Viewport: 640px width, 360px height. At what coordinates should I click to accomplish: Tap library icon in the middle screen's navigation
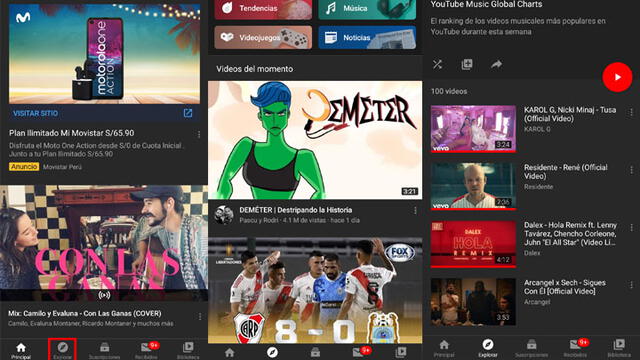coord(401,352)
